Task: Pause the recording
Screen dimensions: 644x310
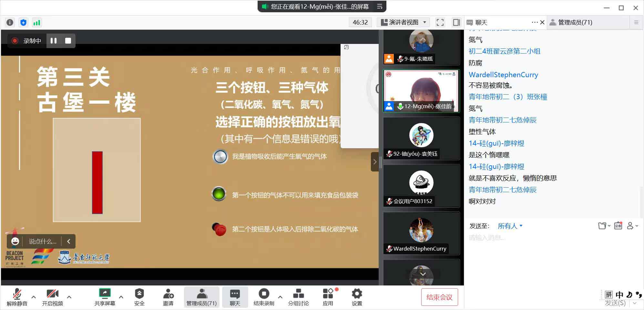Action: click(54, 41)
